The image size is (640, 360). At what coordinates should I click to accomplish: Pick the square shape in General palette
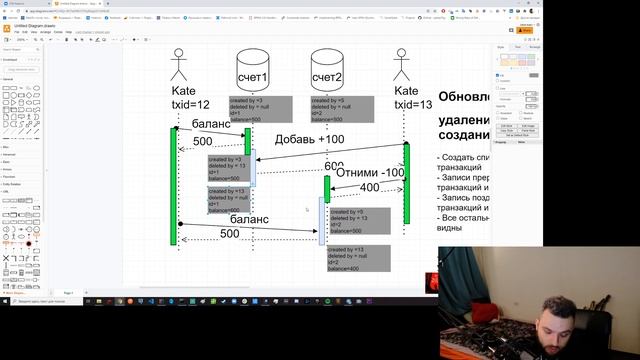[x=6, y=96]
